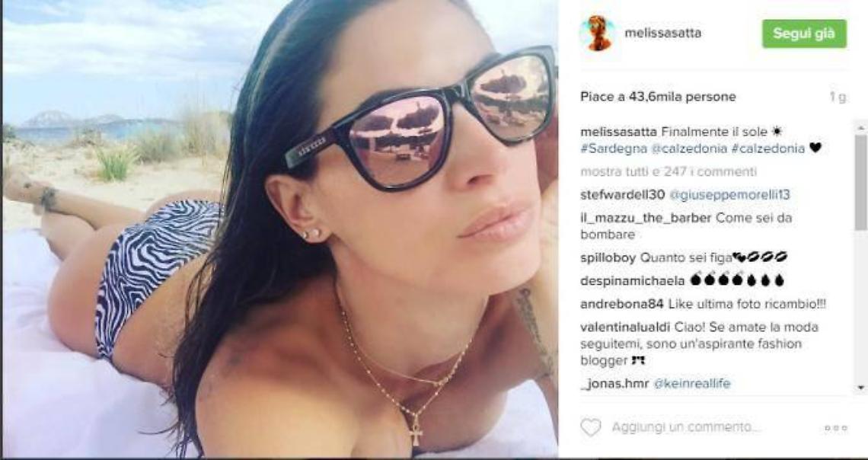
Task: Click the Segui già follow button
Action: tap(804, 34)
